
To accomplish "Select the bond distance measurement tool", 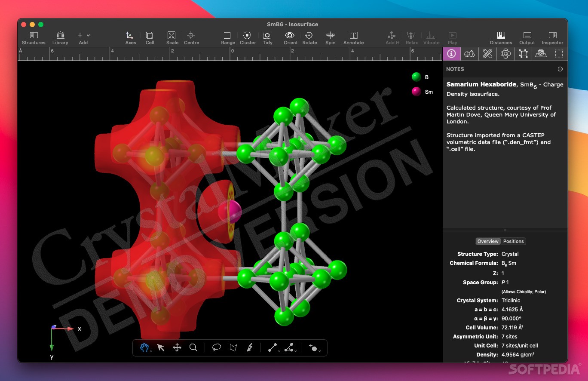I will click(273, 347).
